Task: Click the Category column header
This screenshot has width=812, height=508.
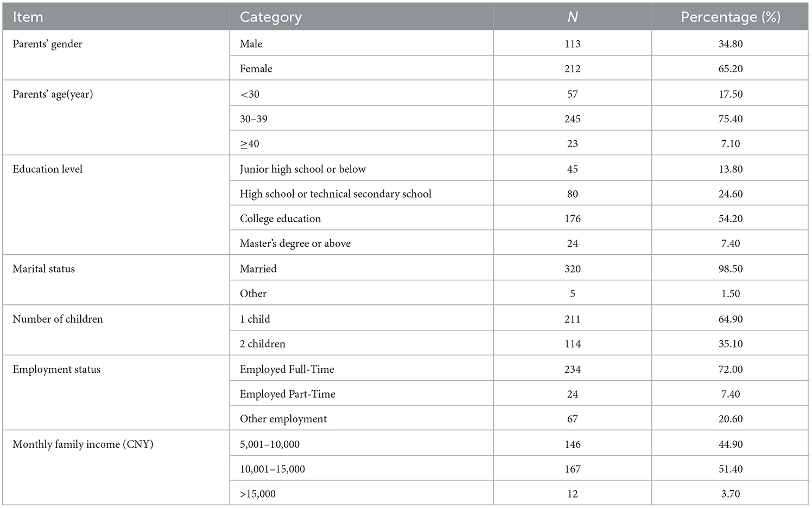Action: [x=270, y=17]
